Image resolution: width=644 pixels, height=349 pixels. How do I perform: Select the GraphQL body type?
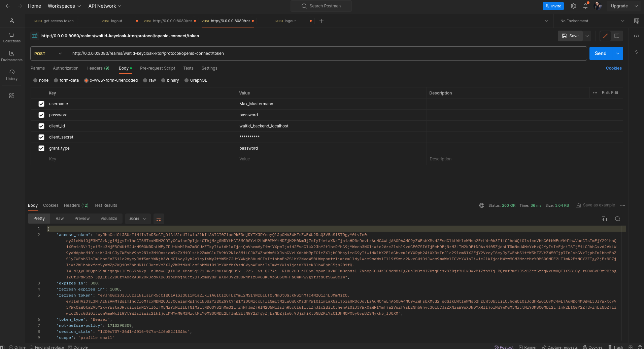[x=187, y=80]
